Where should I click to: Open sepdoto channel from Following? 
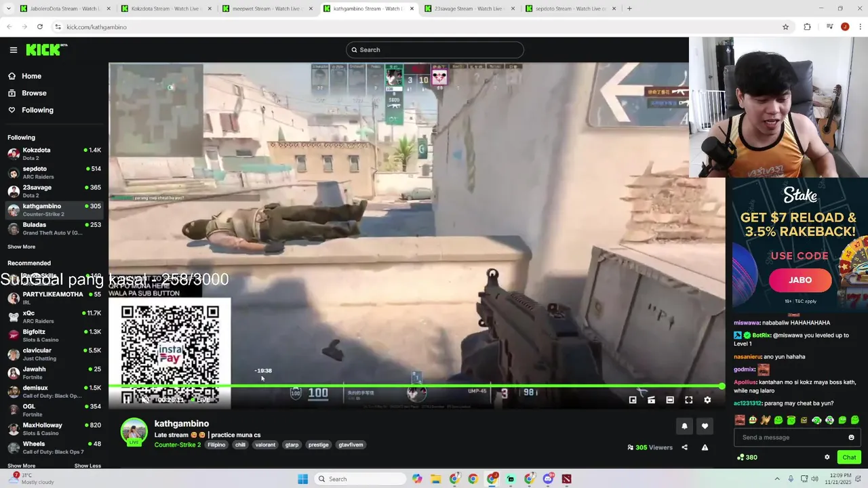pos(54,172)
